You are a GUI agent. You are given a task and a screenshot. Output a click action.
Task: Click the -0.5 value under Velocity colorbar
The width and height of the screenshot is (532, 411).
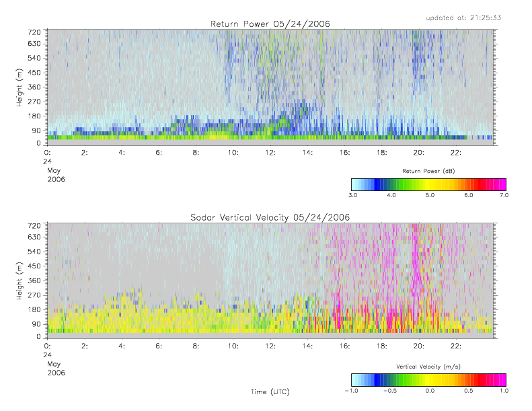pos(390,391)
